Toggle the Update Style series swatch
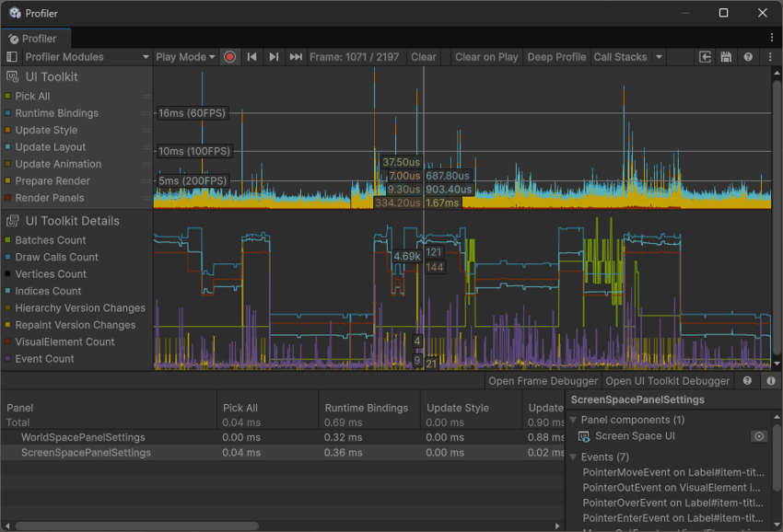This screenshot has height=532, width=783. tap(7, 130)
